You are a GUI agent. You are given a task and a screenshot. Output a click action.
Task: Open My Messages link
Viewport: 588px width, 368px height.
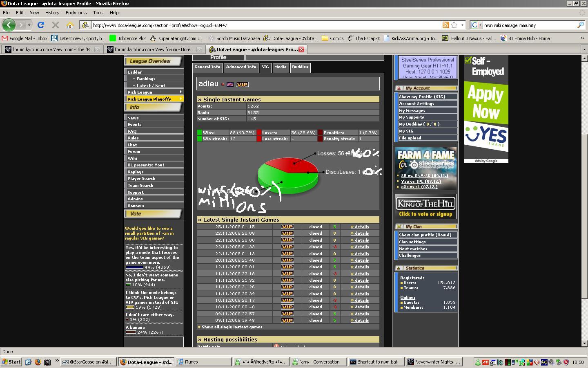(x=412, y=111)
